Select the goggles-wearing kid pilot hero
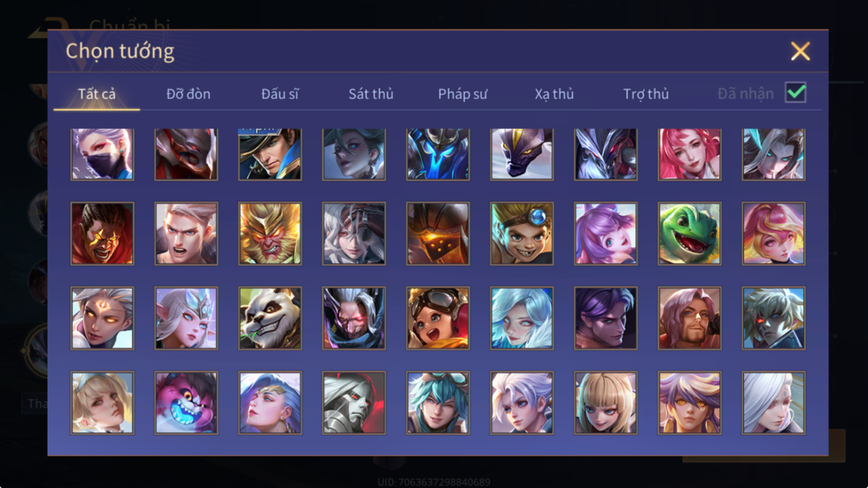This screenshot has height=488, width=868. 438,318
